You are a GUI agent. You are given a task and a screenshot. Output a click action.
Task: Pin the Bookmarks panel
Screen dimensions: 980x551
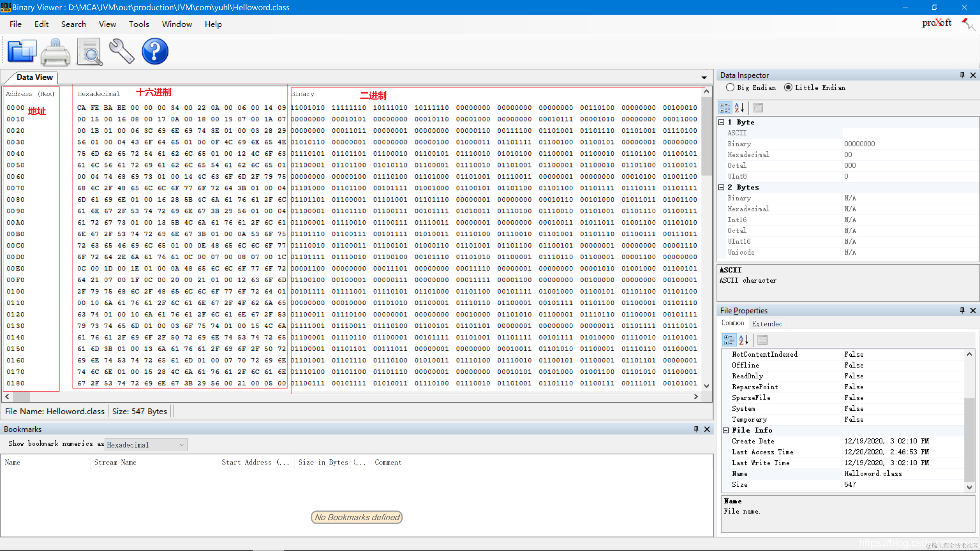(696, 429)
